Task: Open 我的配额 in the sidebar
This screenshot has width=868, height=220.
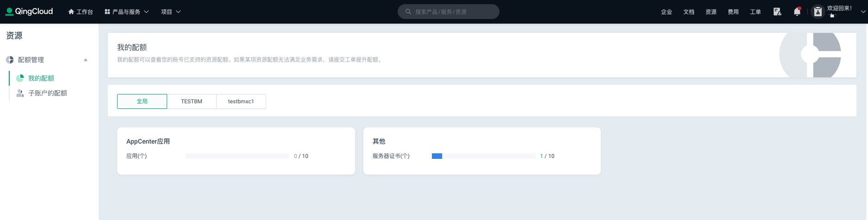Action: pos(41,78)
